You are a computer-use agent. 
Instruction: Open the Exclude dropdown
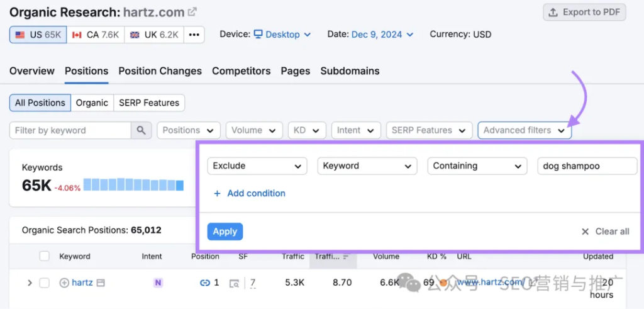click(257, 166)
